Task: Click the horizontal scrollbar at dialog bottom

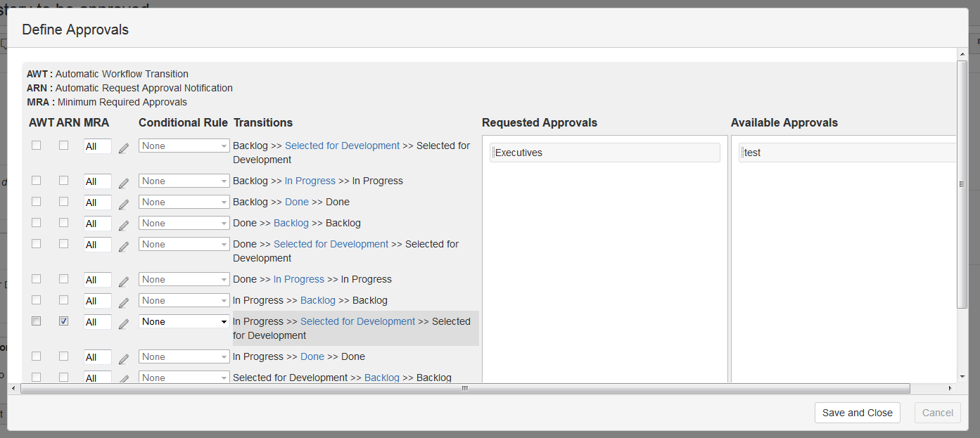Action: coord(464,388)
